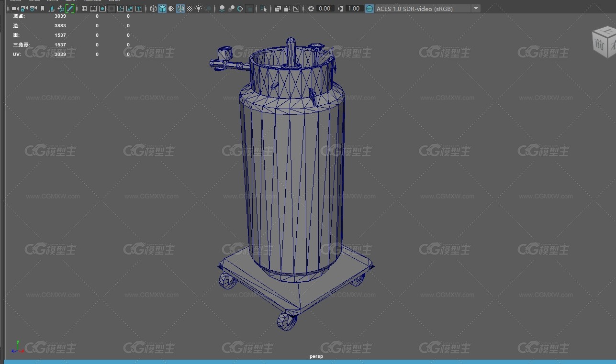Click the X-Ray Joints icon

pyautogui.click(x=296, y=9)
